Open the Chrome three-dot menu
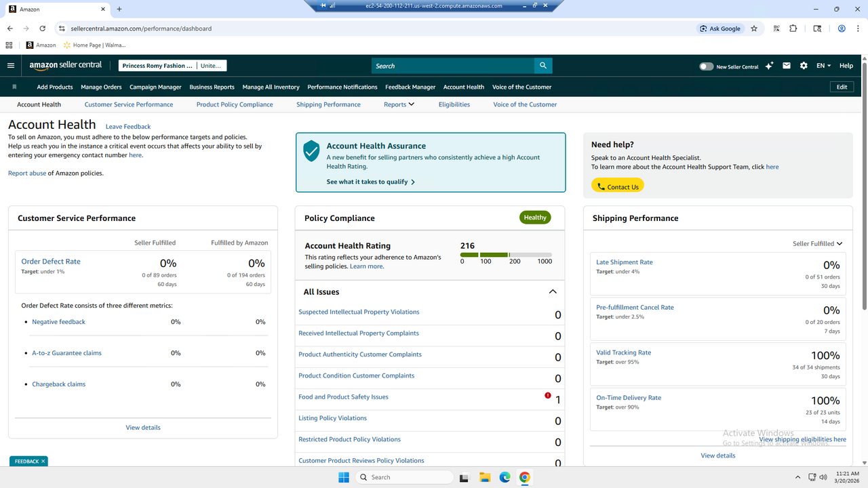Image resolution: width=868 pixels, height=488 pixels. click(859, 28)
